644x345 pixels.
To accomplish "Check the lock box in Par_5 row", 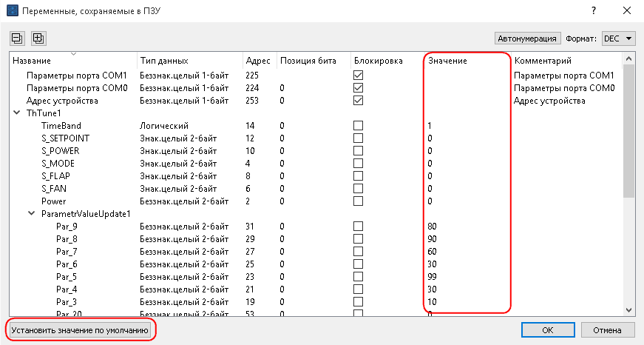I will pos(359,276).
